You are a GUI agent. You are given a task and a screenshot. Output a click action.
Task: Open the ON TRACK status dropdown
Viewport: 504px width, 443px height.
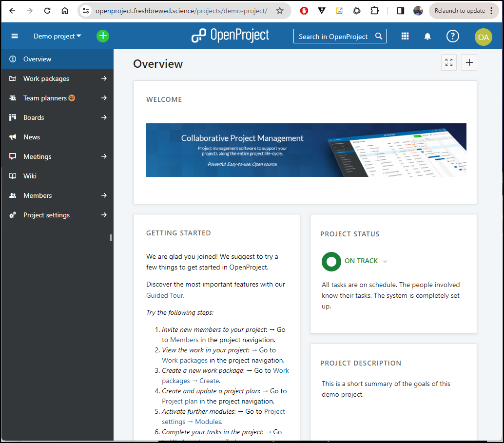(366, 261)
